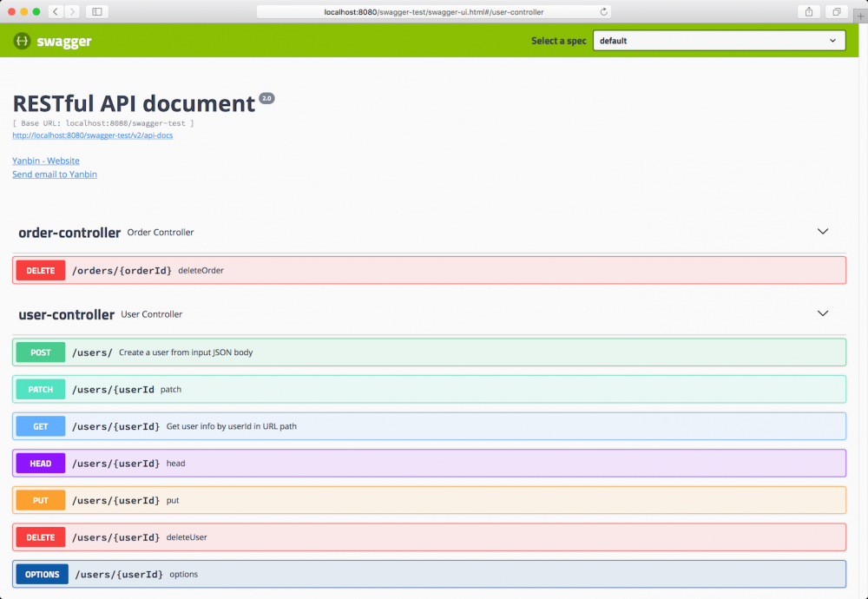Expand the POST /users/ operation

(x=429, y=352)
